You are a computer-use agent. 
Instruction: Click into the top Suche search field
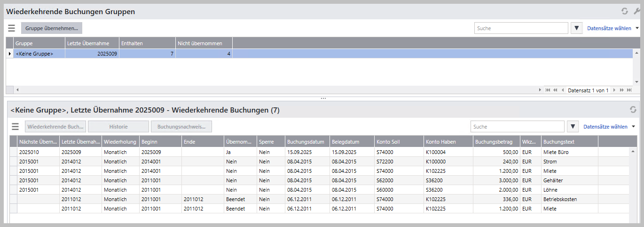(521, 28)
